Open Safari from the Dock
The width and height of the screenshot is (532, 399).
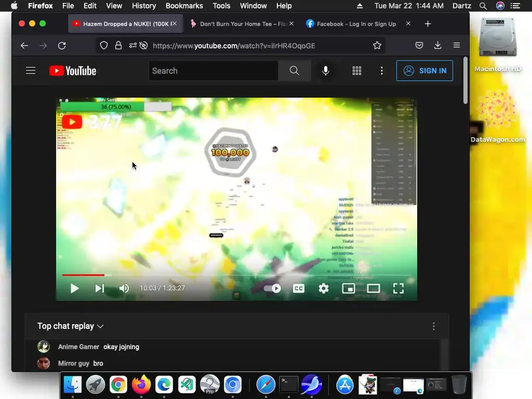(265, 384)
